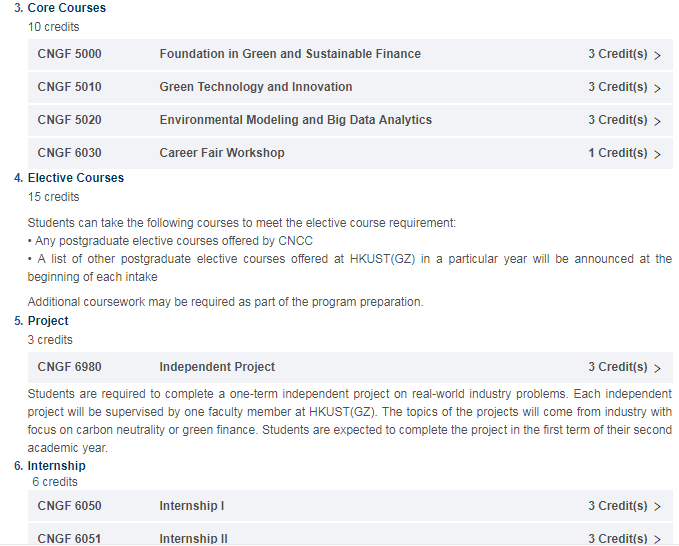The image size is (679, 546).
Task: Open Independent Project course details
Action: point(217,367)
